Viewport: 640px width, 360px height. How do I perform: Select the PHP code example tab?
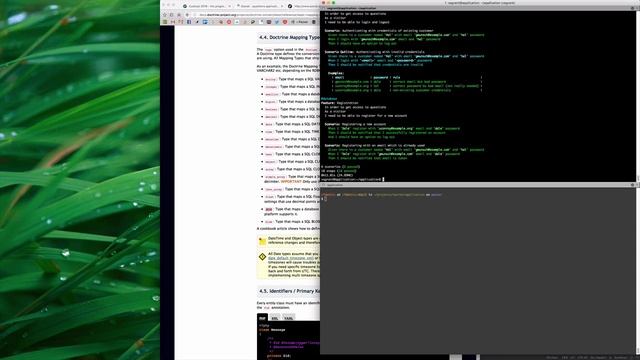[262, 318]
